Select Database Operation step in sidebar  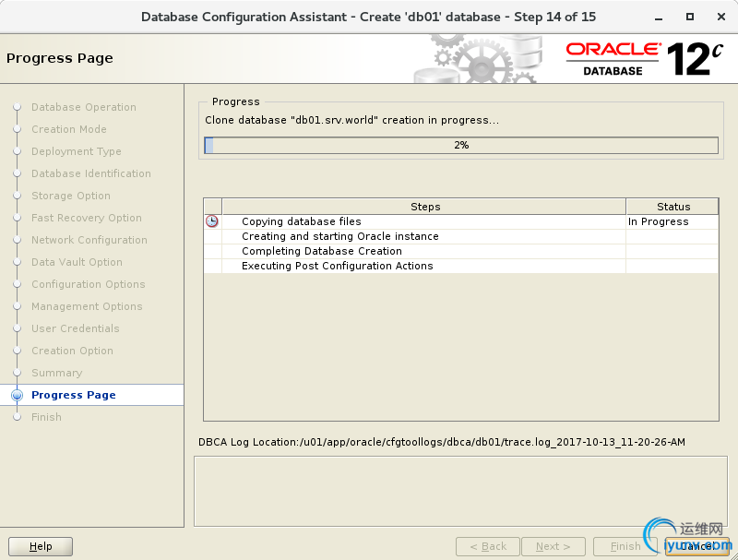click(83, 107)
